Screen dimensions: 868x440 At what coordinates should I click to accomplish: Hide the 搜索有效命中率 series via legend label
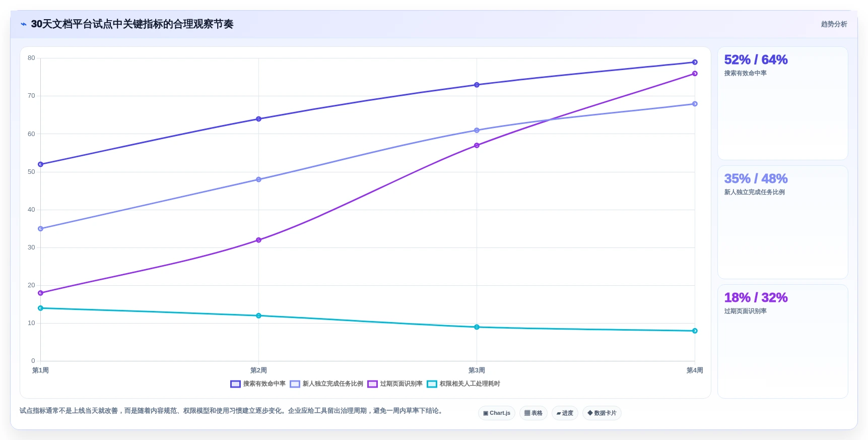pyautogui.click(x=264, y=384)
